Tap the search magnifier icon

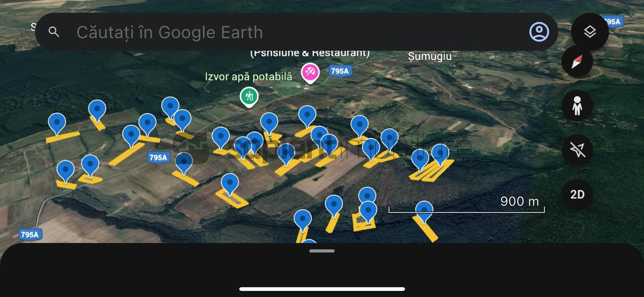tap(54, 32)
